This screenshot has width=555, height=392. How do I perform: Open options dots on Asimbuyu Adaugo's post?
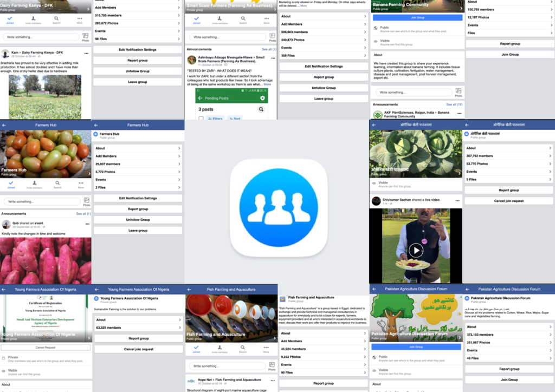(273, 58)
